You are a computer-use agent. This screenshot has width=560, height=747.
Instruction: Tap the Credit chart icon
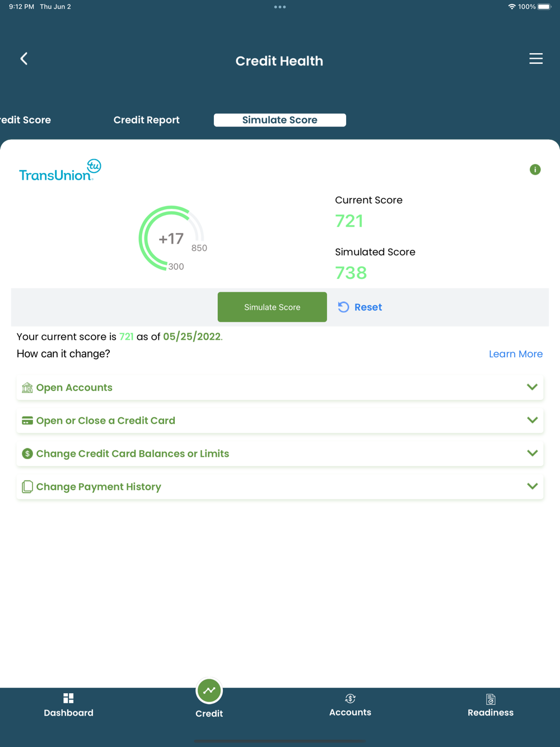209,690
